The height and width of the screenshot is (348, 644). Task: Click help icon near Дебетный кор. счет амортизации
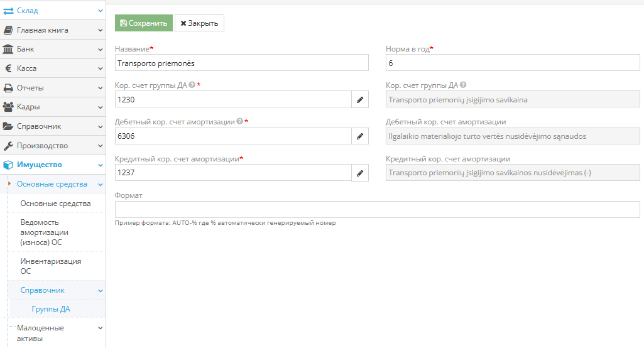coord(240,122)
